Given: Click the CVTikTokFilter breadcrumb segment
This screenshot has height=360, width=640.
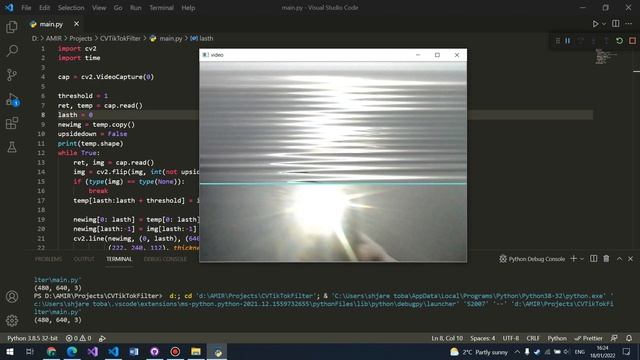Looking at the screenshot, I should (x=120, y=38).
